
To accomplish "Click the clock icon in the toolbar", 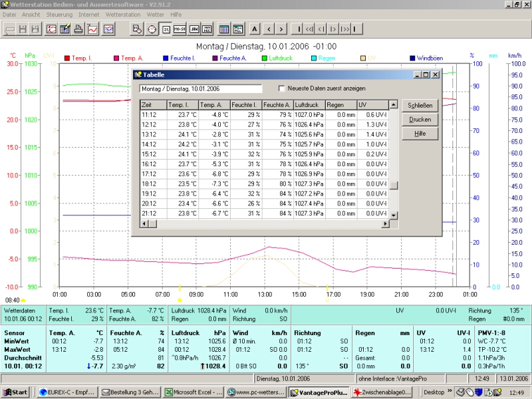I will click(152, 29).
